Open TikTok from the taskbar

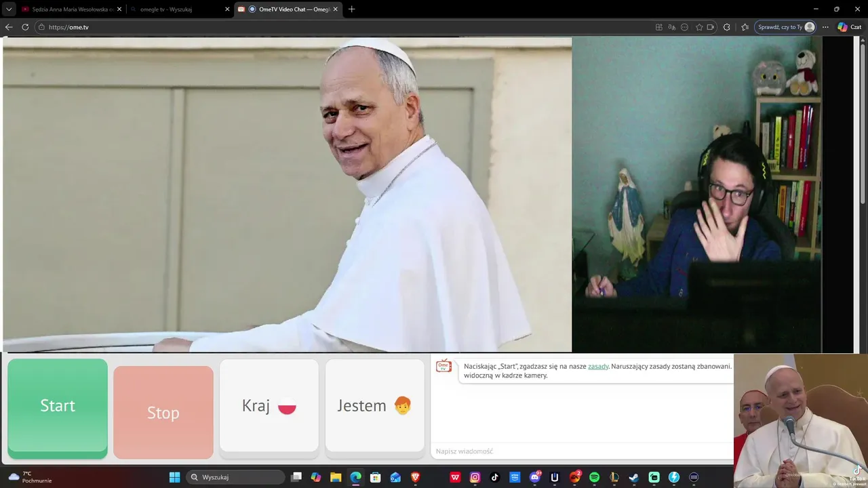[x=495, y=477]
